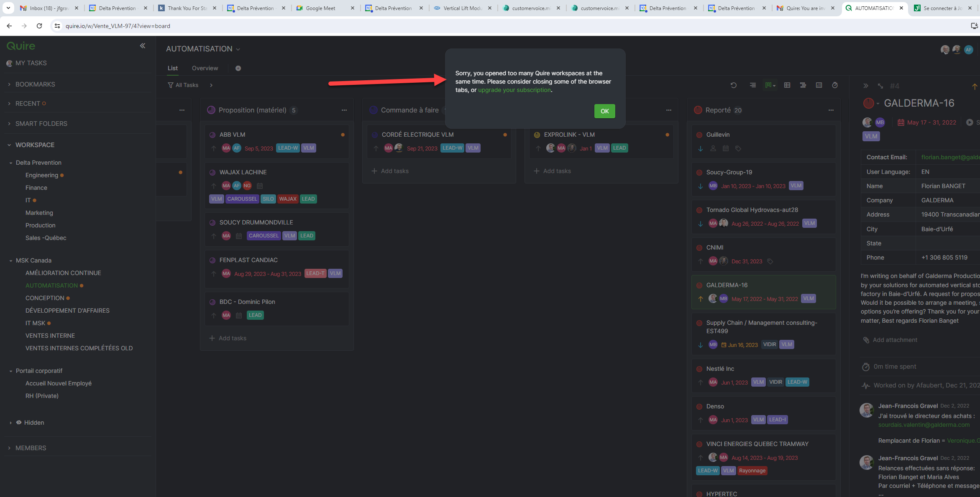The image size is (980, 497).
Task: Toggle status circle on FENPLAST CANDIAC card
Action: [212, 260]
